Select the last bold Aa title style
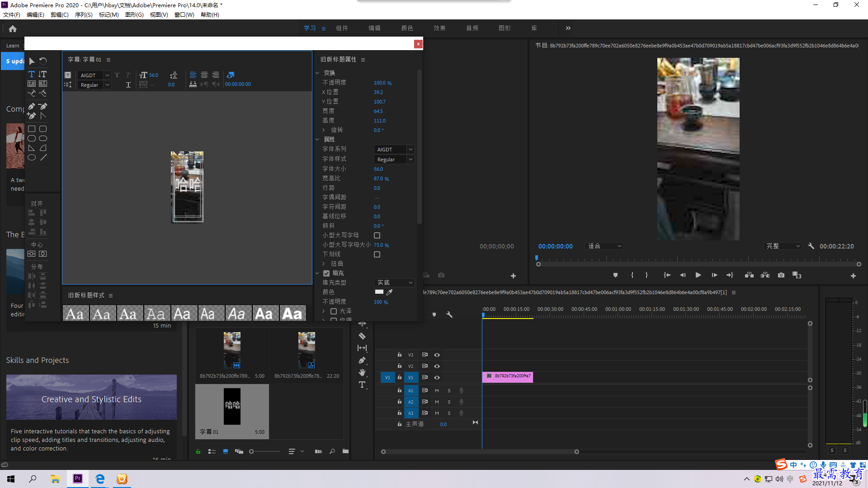The height and width of the screenshot is (488, 868). click(x=292, y=314)
